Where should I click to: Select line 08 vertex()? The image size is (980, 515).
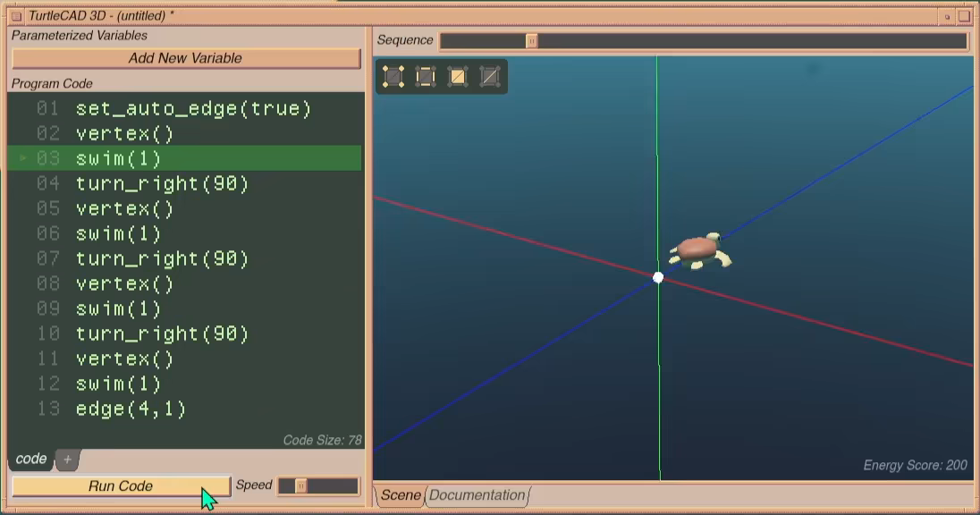[x=185, y=283]
